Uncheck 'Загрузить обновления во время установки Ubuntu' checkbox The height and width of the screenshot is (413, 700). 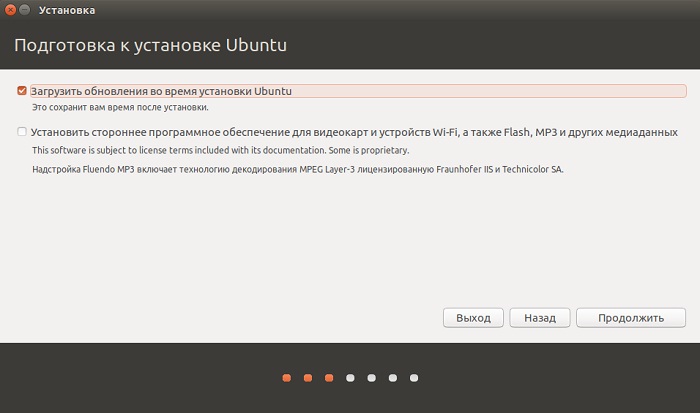pyautogui.click(x=22, y=91)
